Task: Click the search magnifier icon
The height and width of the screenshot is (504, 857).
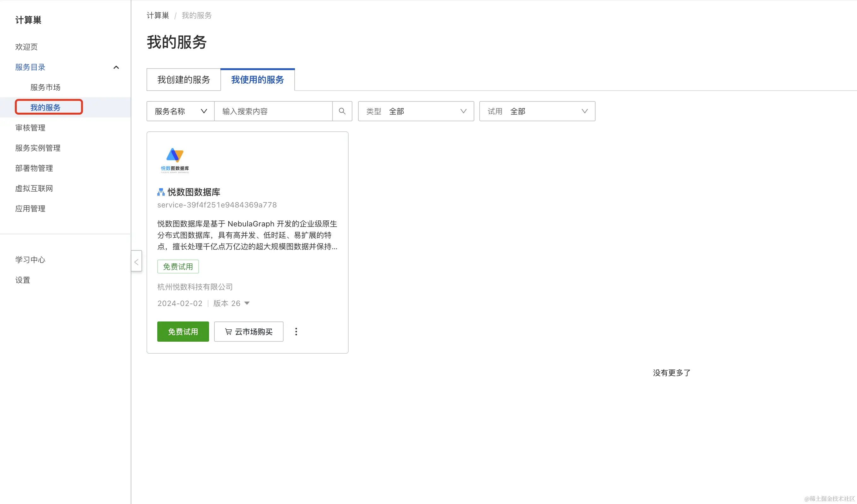Action: click(x=342, y=111)
